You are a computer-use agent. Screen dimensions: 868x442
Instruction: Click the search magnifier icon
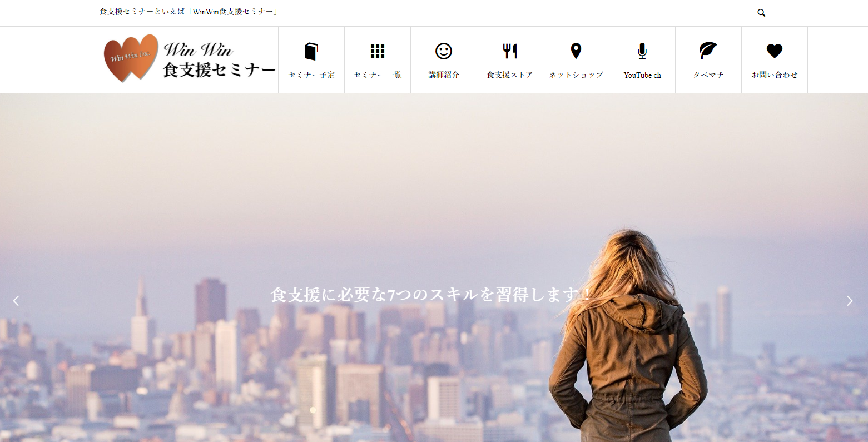click(x=761, y=13)
